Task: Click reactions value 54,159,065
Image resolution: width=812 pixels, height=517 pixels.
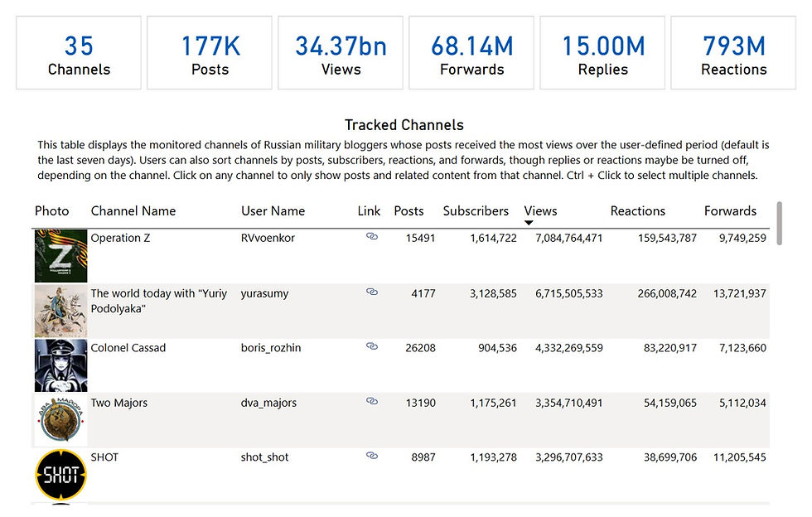Action: (670, 403)
